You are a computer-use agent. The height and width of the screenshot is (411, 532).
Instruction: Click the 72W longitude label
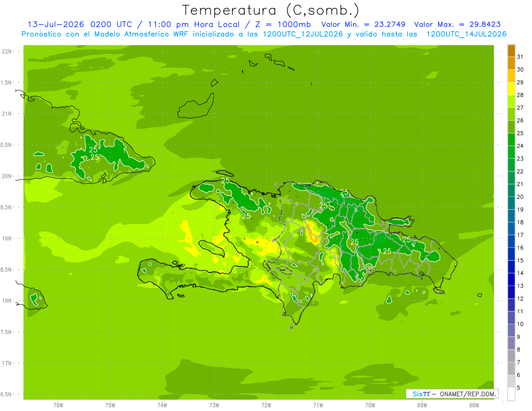266,405
